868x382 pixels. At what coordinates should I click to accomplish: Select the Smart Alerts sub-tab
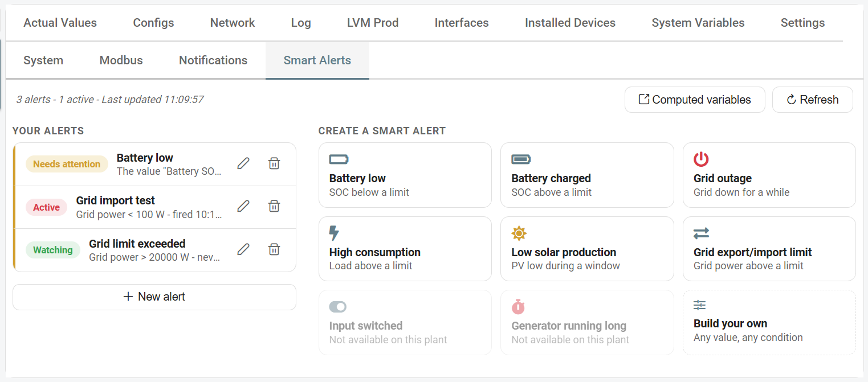[317, 60]
